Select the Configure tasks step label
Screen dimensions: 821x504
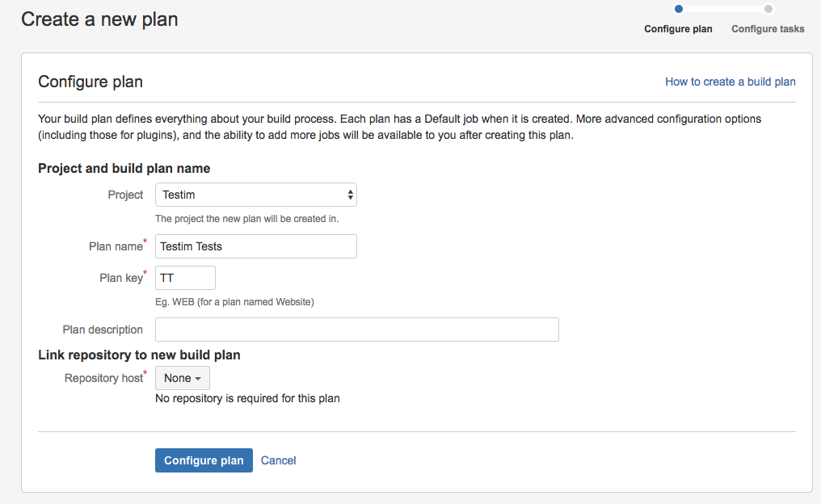click(768, 29)
